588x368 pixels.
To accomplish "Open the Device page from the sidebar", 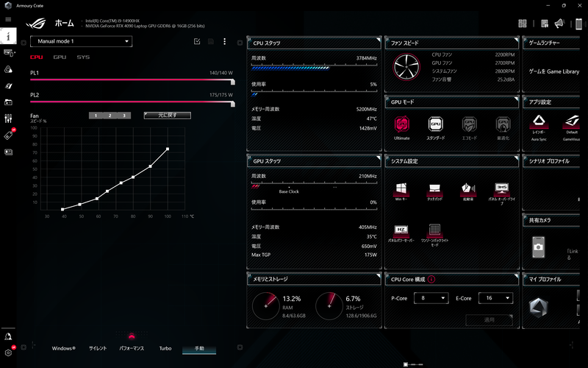I will [x=8, y=53].
